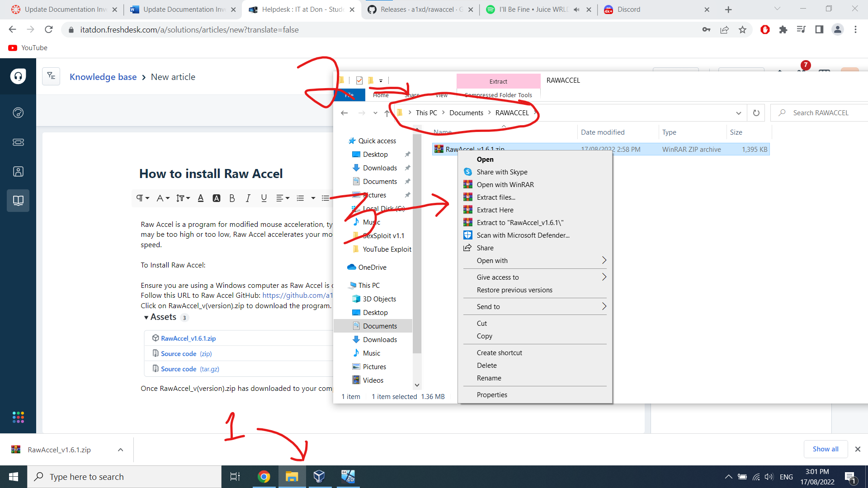
Task: Toggle underline formatting in editor toolbar
Action: click(264, 198)
